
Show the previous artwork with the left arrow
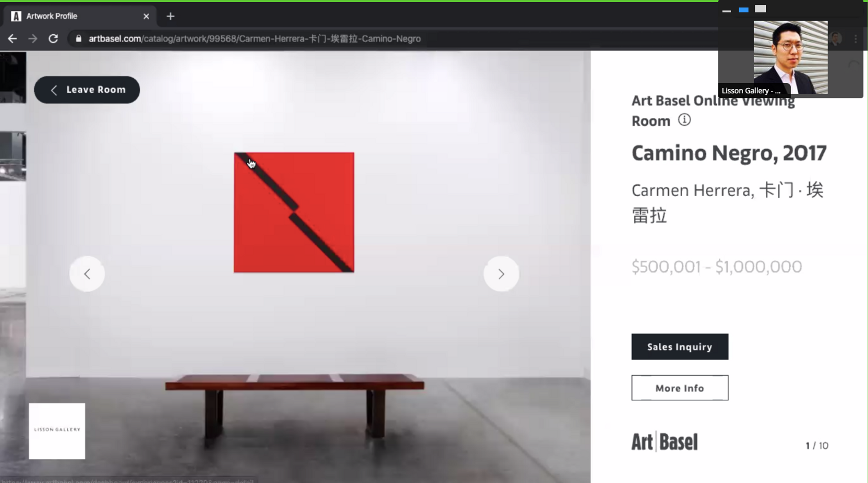[87, 274]
